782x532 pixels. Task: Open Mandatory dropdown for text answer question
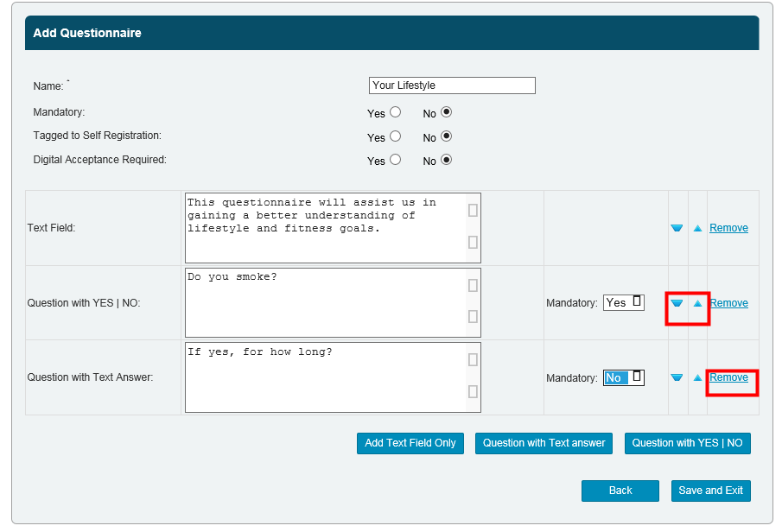click(624, 377)
